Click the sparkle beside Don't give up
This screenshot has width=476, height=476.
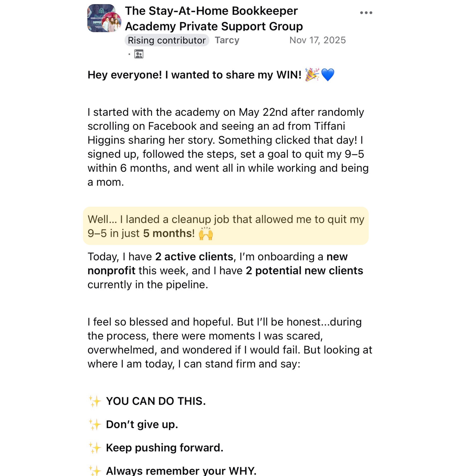tap(95, 424)
